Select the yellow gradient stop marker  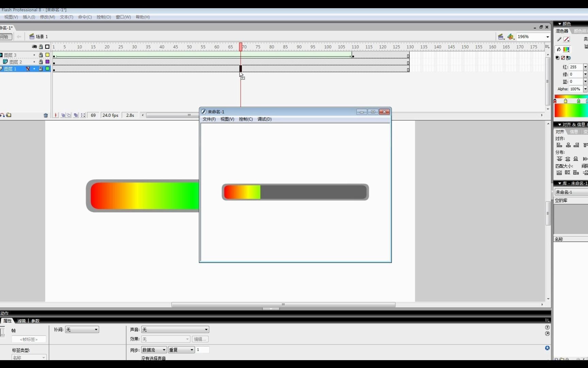coord(566,101)
